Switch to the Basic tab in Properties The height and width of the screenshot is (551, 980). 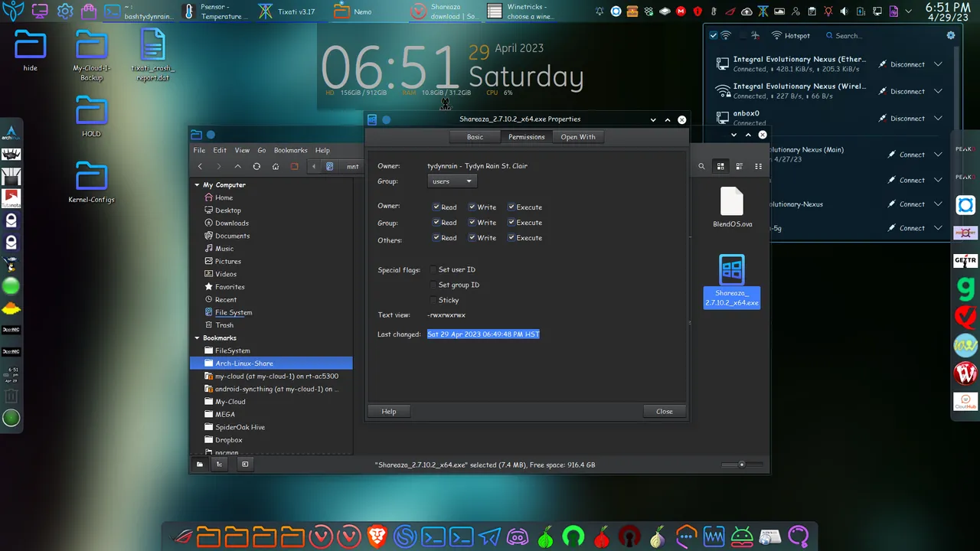tap(475, 137)
